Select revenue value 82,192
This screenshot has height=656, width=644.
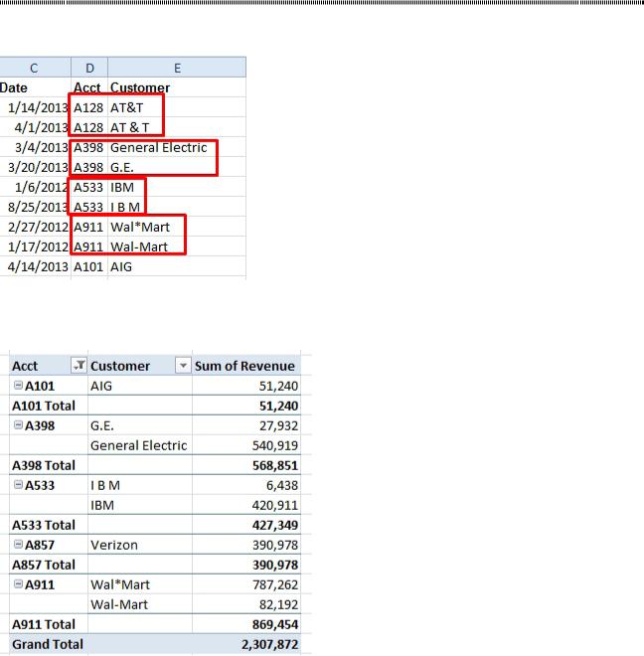coord(246,604)
